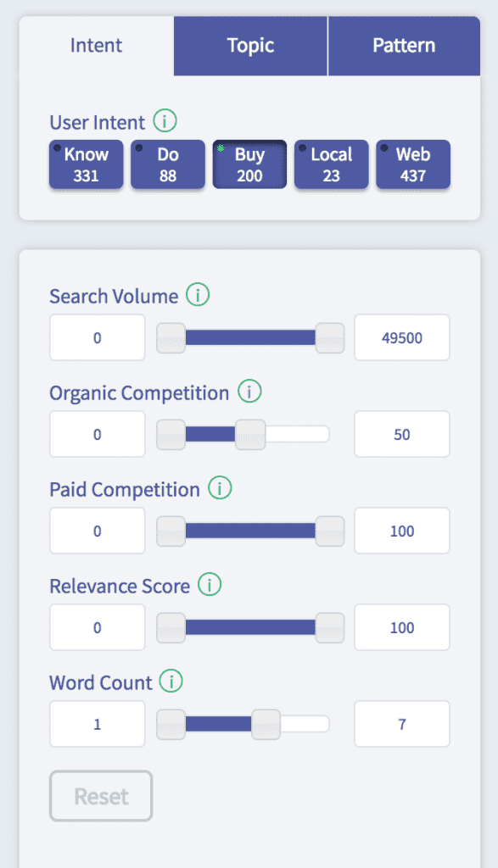This screenshot has height=868, width=498.
Task: Click the Search Volume maximum field 49500
Action: tap(402, 337)
